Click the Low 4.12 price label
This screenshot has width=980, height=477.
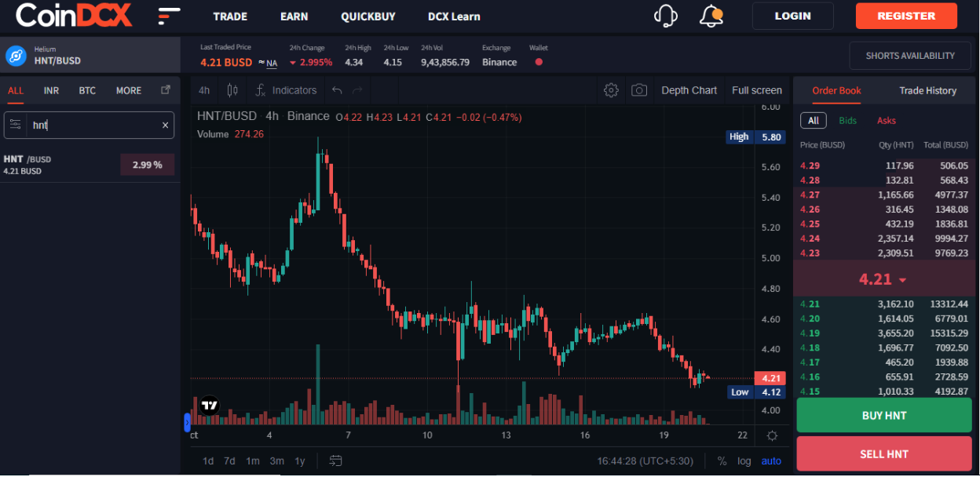756,392
